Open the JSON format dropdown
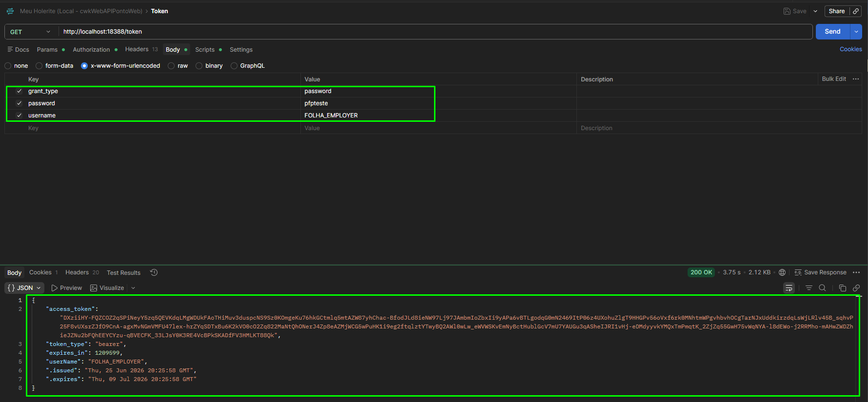Viewport: 868px width, 402px height. click(x=24, y=288)
